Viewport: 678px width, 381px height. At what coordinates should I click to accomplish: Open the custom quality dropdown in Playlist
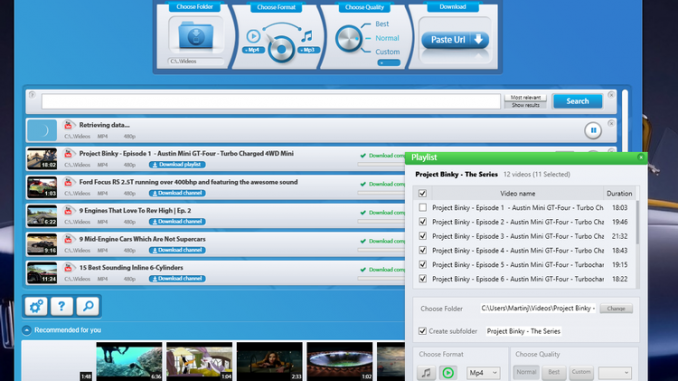[x=614, y=372]
